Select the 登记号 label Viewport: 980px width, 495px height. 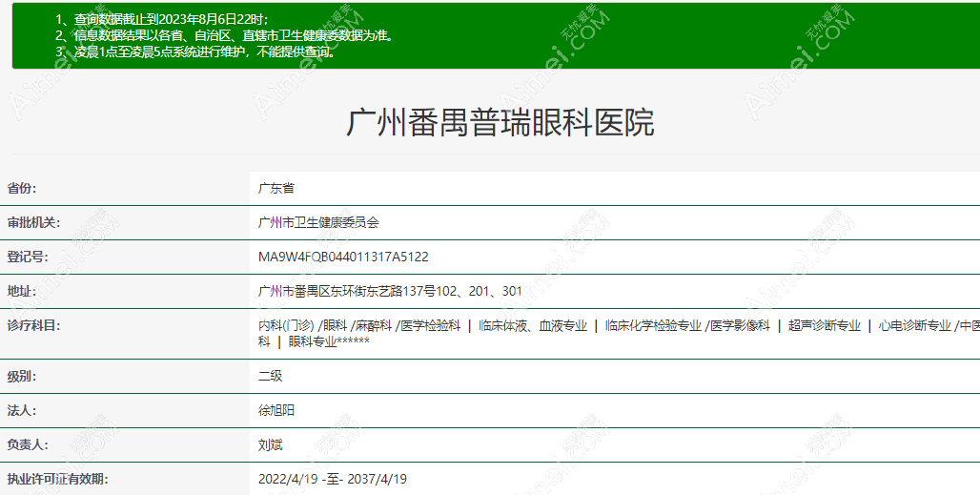coord(28,257)
